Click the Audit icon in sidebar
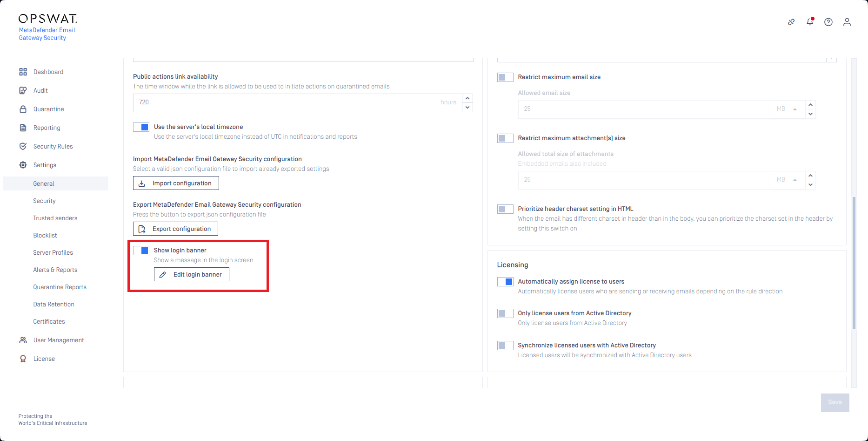The width and height of the screenshot is (868, 441). (x=23, y=90)
